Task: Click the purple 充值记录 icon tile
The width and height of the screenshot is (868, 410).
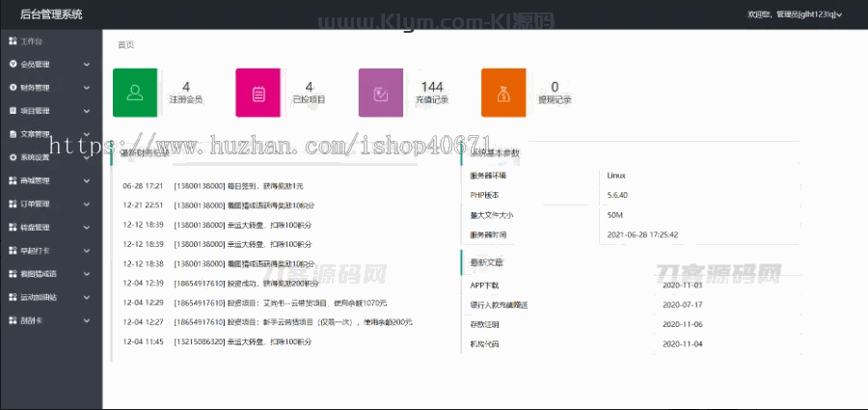Action: click(381, 93)
